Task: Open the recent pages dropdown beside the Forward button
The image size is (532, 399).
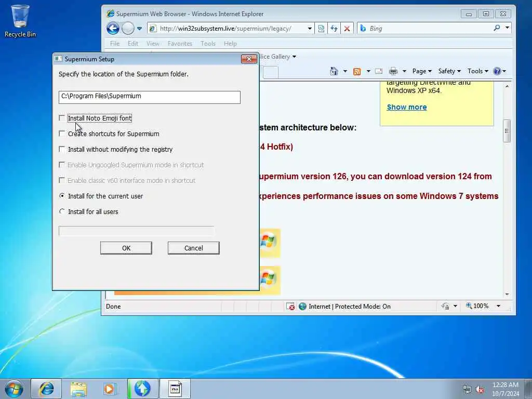Action: 139,29
